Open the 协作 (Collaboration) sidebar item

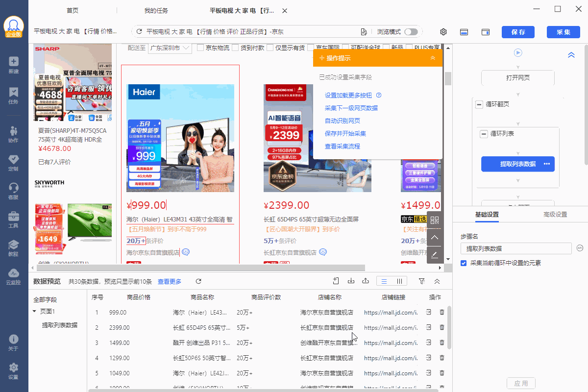pyautogui.click(x=14, y=134)
